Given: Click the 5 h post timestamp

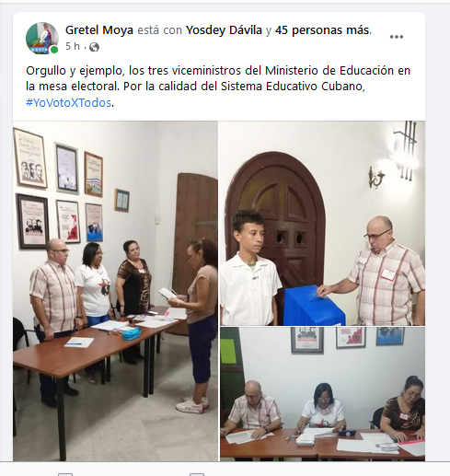Looking at the screenshot, I should [73, 46].
